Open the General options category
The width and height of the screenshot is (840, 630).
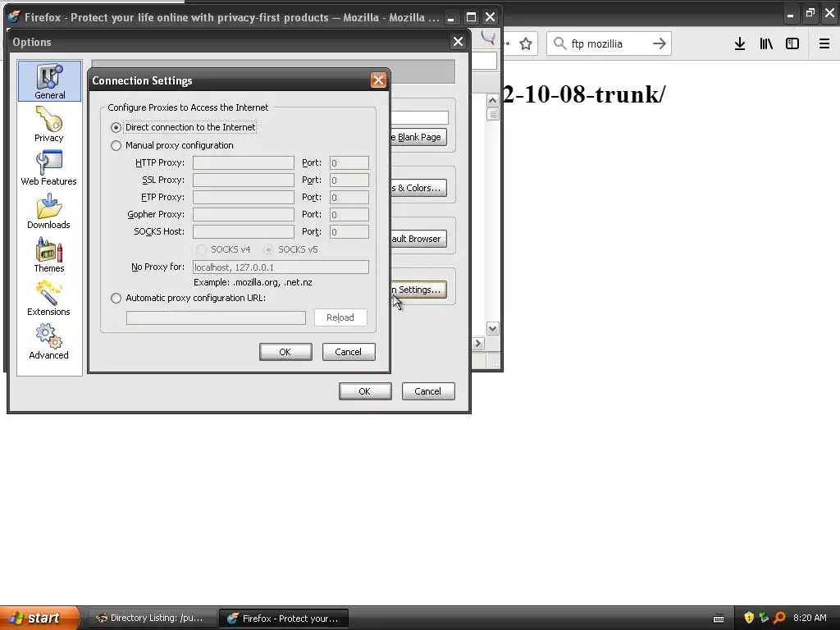(x=49, y=81)
